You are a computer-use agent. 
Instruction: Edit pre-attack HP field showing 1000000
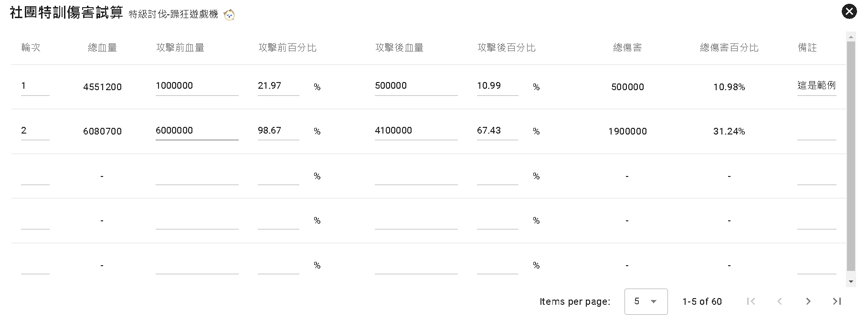tap(197, 86)
